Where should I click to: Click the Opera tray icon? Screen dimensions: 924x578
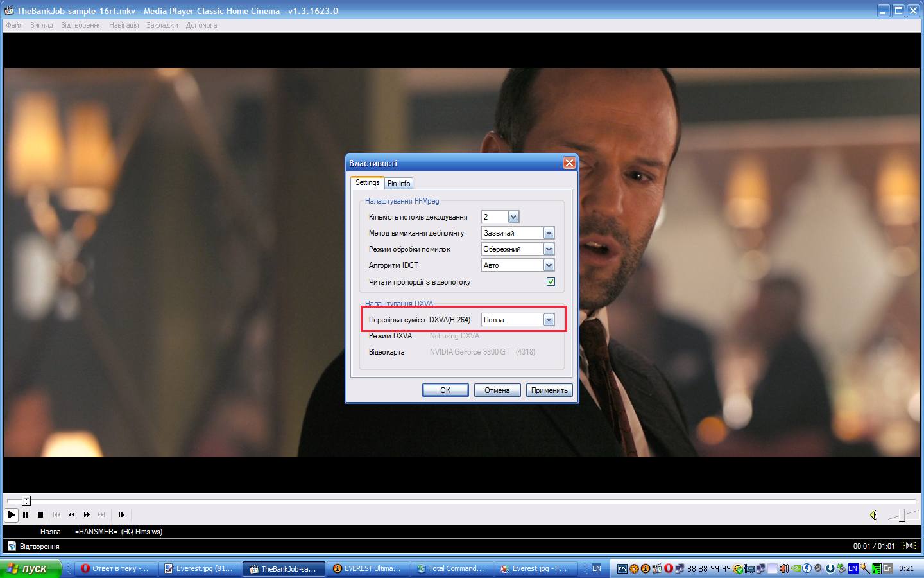669,568
